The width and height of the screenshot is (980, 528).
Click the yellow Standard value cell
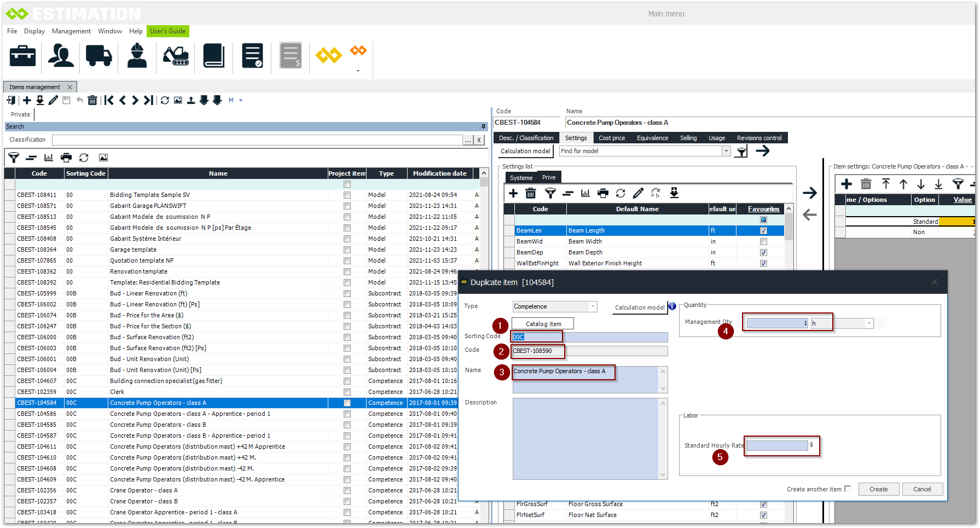pyautogui.click(x=956, y=222)
